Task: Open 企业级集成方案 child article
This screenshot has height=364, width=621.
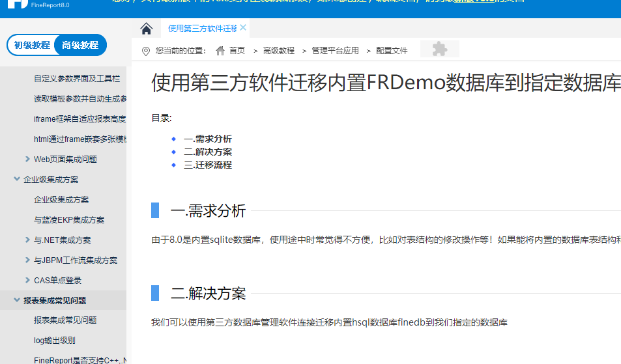Action: point(61,200)
